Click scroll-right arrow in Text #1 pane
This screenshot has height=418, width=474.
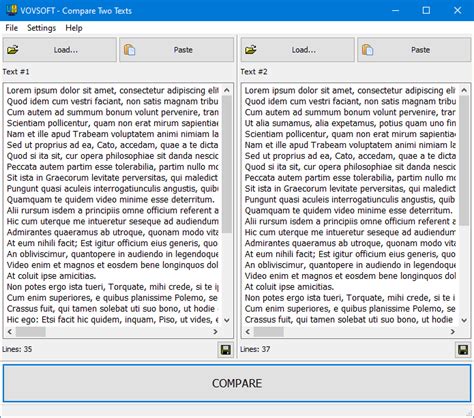tap(215, 332)
